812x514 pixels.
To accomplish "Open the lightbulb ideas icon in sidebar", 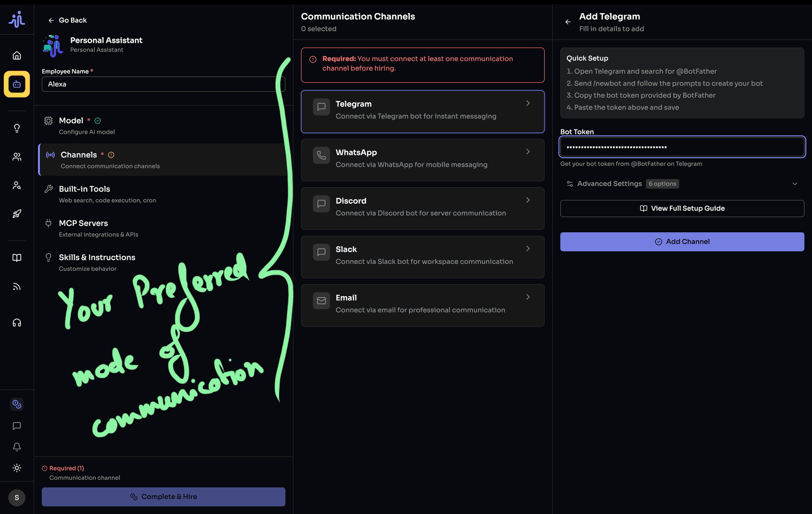I will [x=17, y=128].
